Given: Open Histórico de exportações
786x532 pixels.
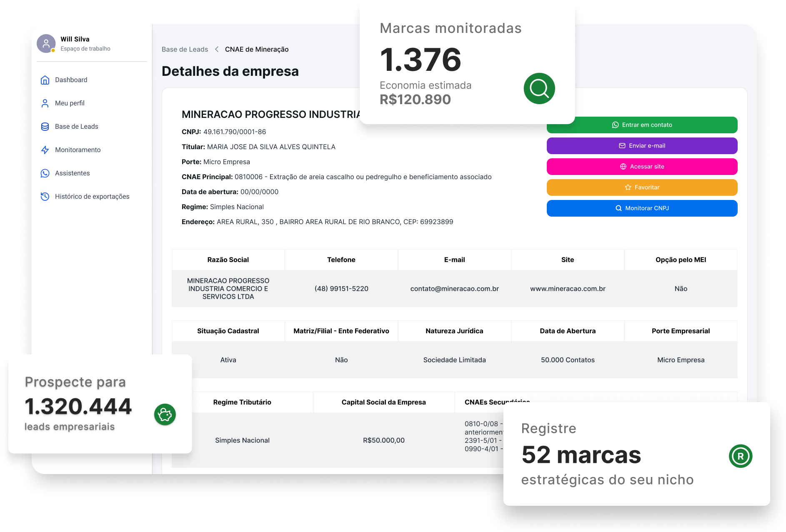Looking at the screenshot, I should tap(92, 197).
